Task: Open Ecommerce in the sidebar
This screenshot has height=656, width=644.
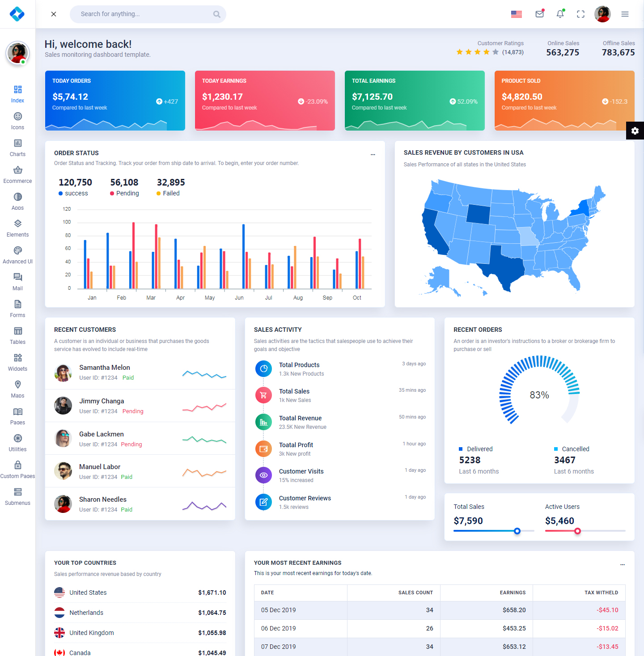Action: (x=17, y=174)
